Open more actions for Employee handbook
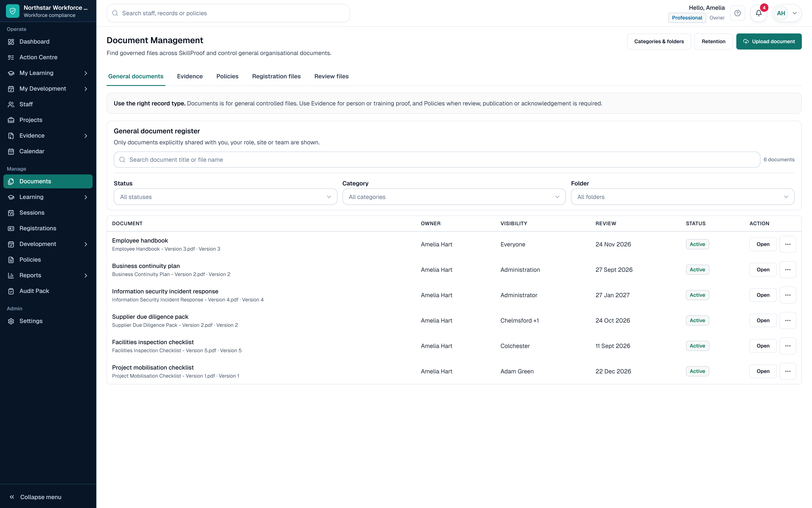This screenshot has width=812, height=508. point(788,244)
